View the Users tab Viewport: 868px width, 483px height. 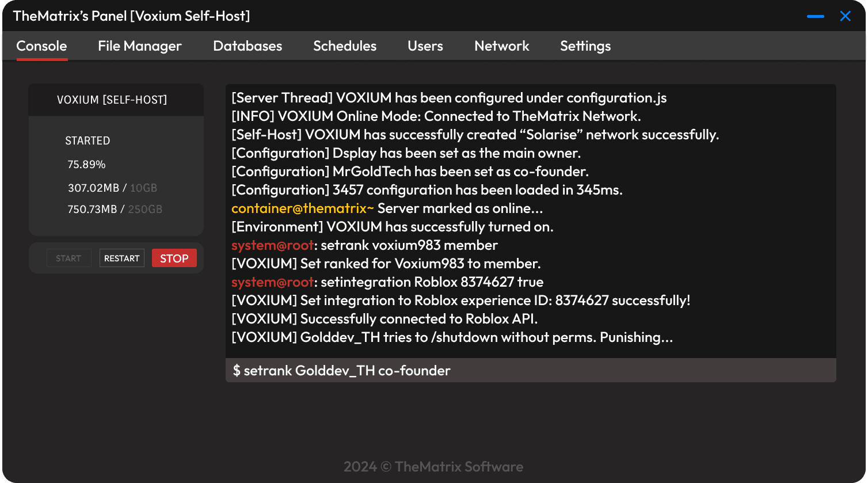coord(425,45)
